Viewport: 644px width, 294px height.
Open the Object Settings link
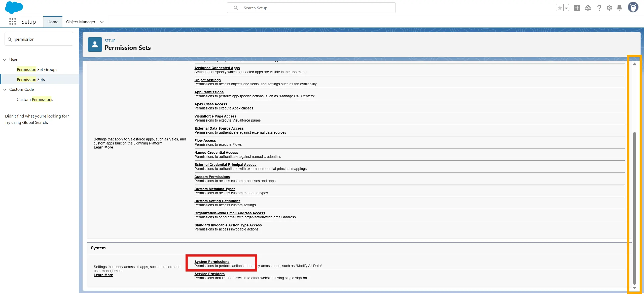pyautogui.click(x=207, y=80)
